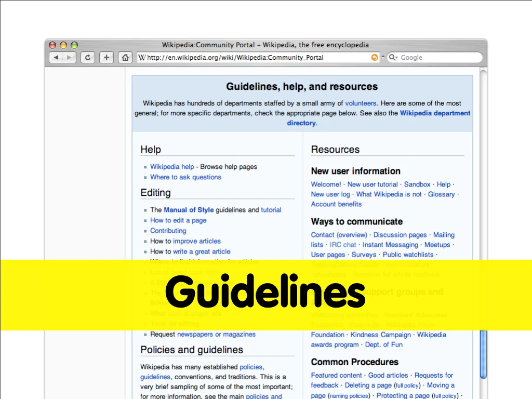This screenshot has height=399, width=532.
Task: Open the Protecting a page link
Action: [403, 395]
